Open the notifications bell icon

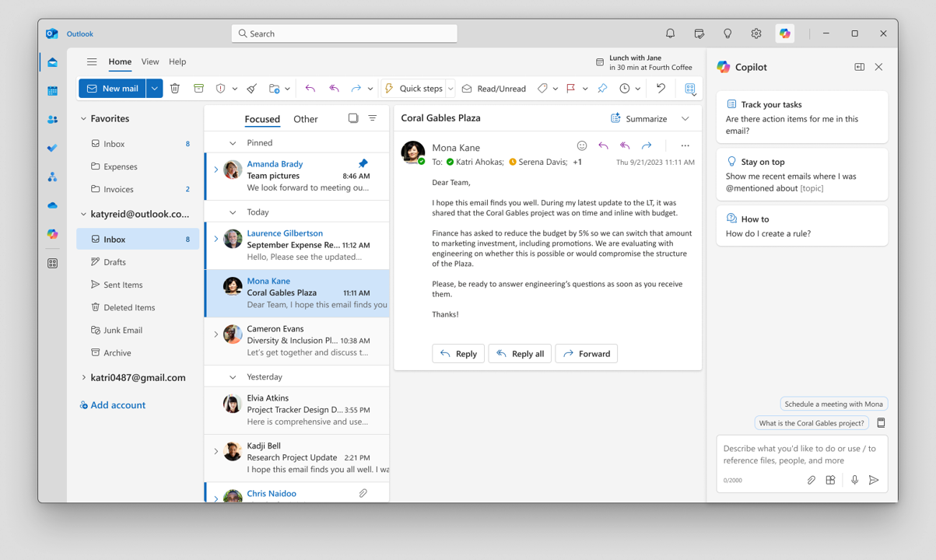[x=670, y=33]
